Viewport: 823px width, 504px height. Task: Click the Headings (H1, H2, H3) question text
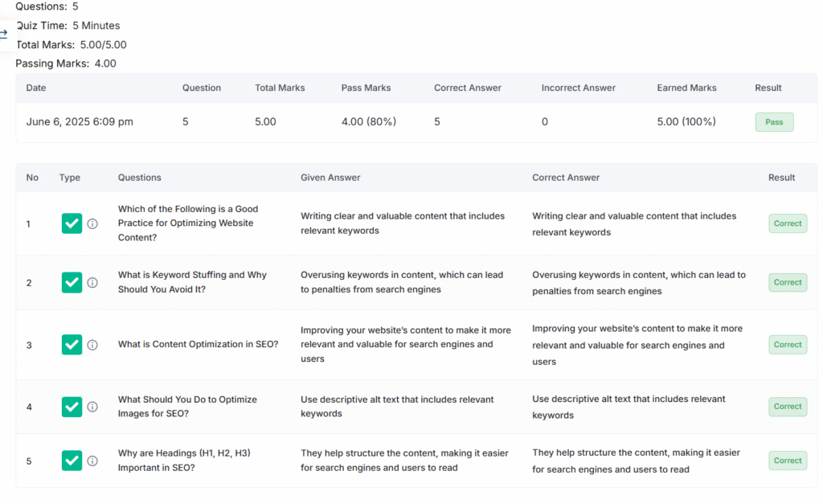coord(184,461)
